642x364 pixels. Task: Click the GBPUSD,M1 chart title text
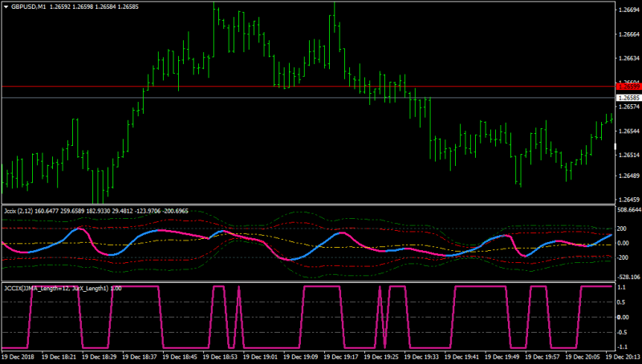coord(28,7)
